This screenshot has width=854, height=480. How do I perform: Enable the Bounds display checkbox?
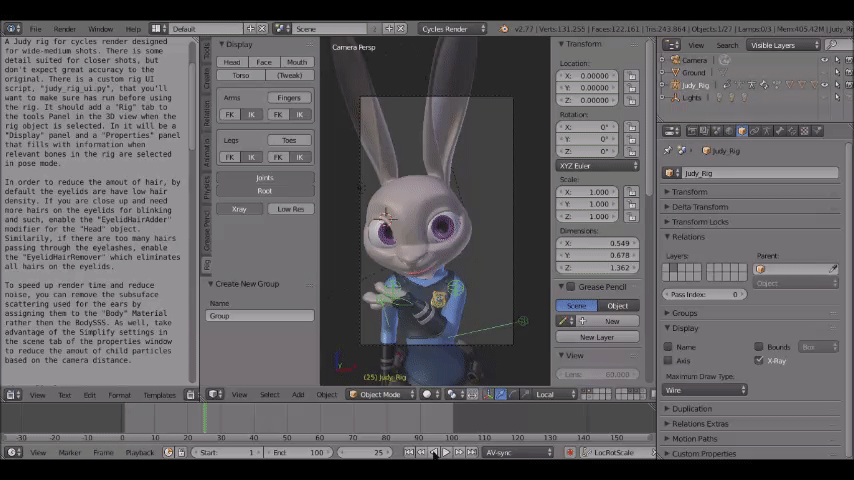759,347
